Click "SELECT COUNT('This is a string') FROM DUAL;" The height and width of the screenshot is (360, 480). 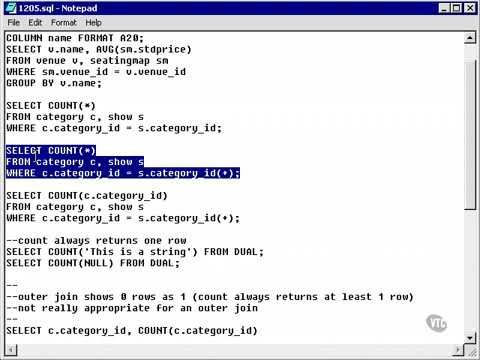click(135, 252)
